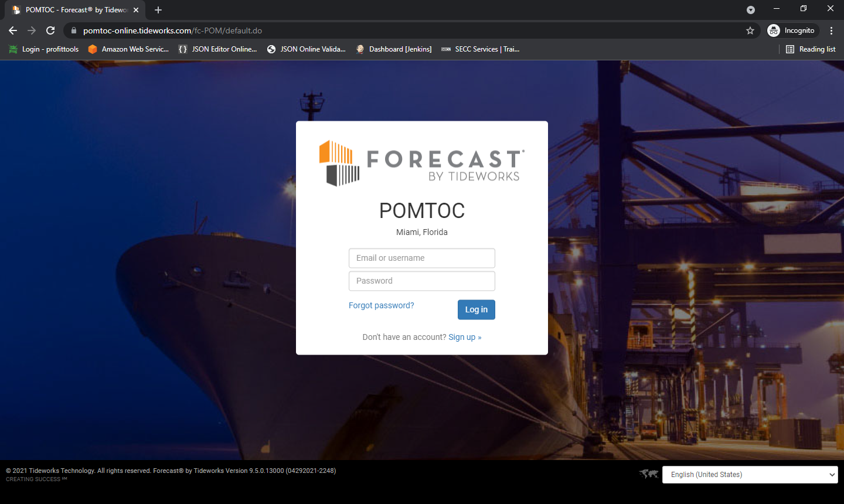Open the JSON Editor Online bookmark
The image size is (844, 504).
218,49
